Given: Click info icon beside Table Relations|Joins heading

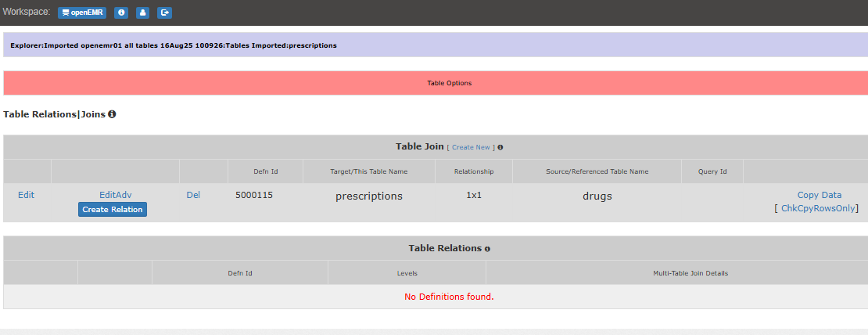Looking at the screenshot, I should tap(112, 114).
